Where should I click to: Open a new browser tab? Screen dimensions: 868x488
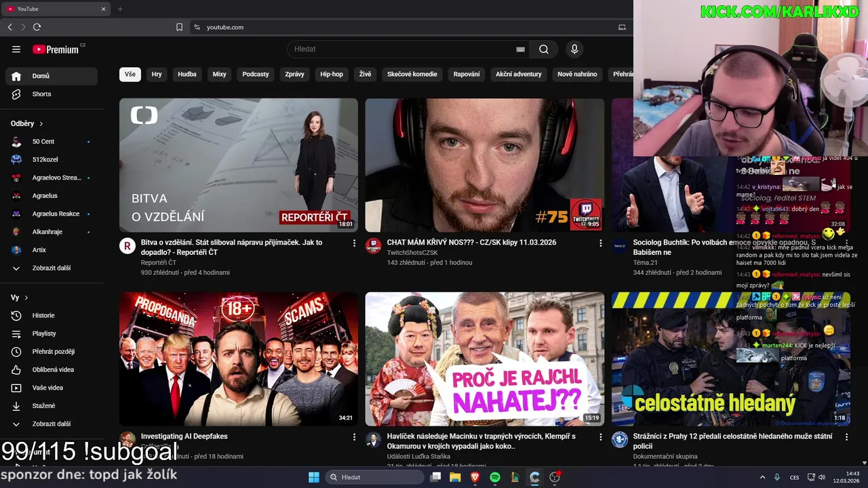pyautogui.click(x=120, y=9)
